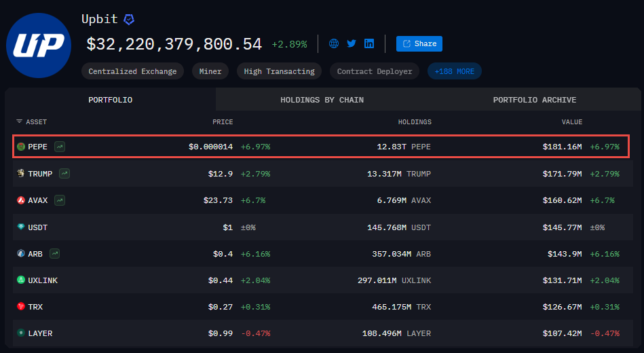Click AVAX price $23.73
The height and width of the screenshot is (353, 644).
coord(218,200)
